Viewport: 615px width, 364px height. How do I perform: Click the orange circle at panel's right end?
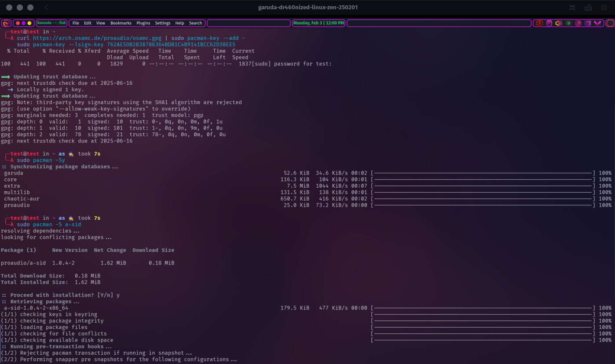pyautogui.click(x=610, y=23)
